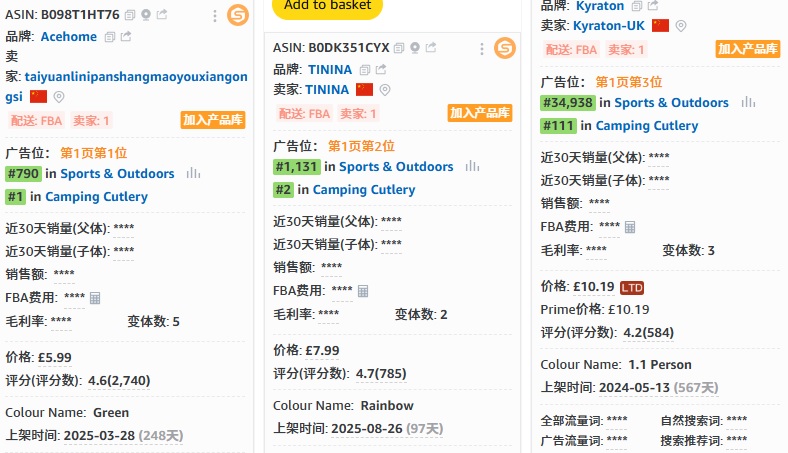Click the orange S logo beside B0DK351CYX
The image size is (788, 453).
pyautogui.click(x=504, y=48)
